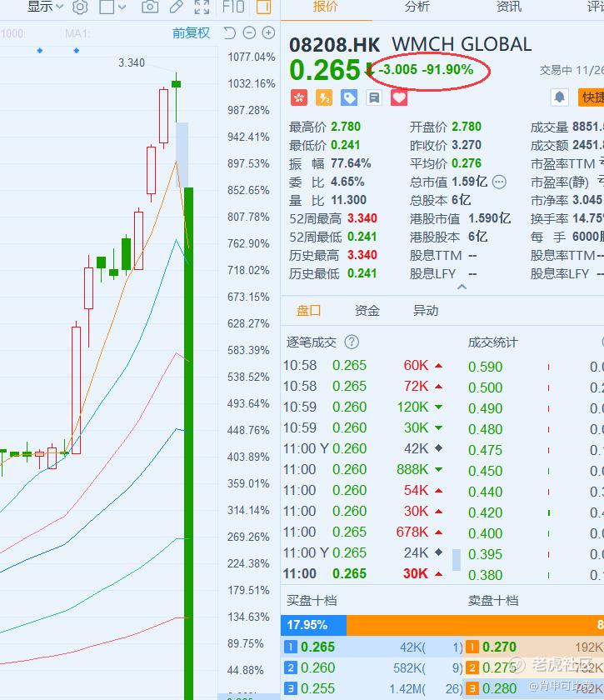Select the 资金 tab
This screenshot has height=700, width=604.
coord(367,310)
